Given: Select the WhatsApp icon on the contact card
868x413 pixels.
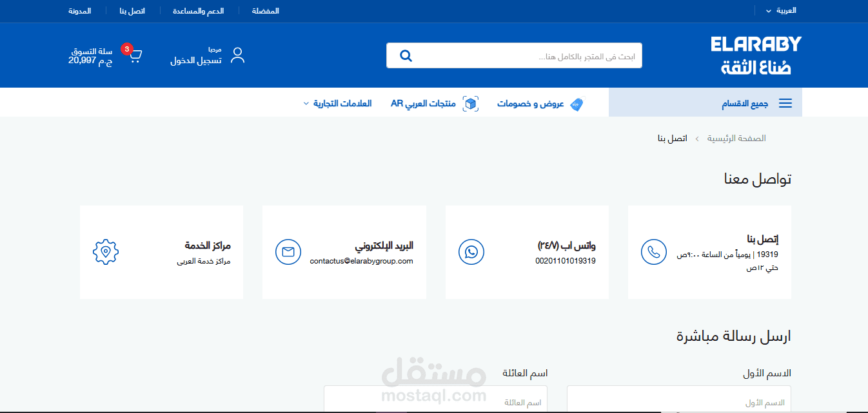Looking at the screenshot, I should click(x=471, y=252).
